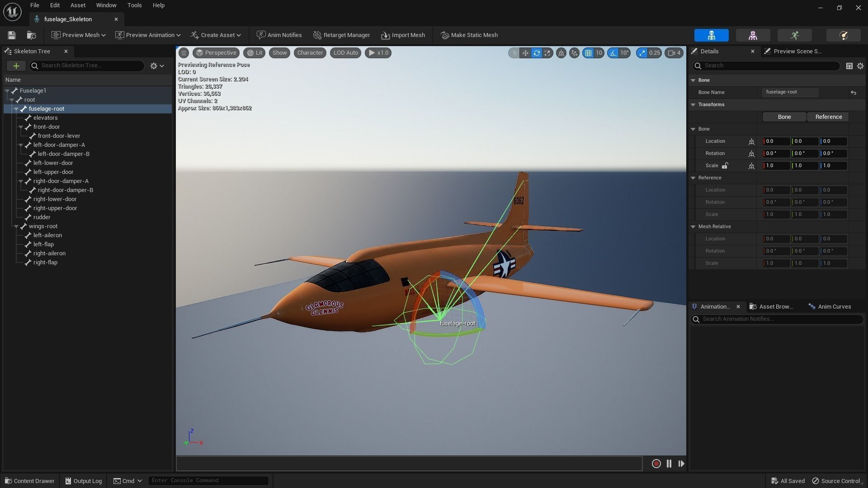Click Make Static Mesh
The height and width of the screenshot is (488, 868).
(469, 35)
